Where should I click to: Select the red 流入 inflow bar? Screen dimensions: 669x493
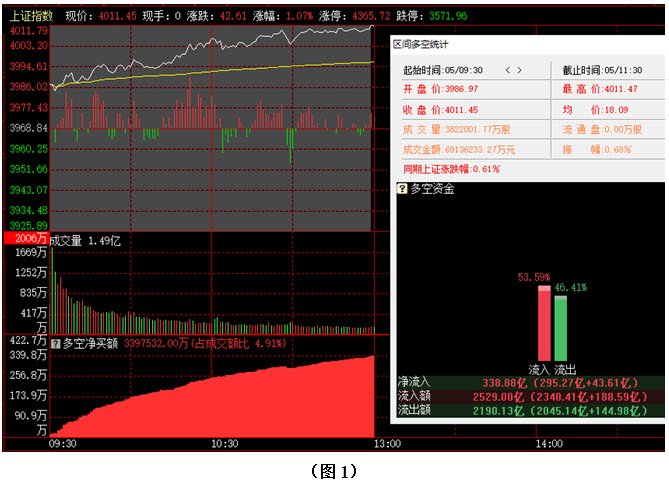[x=544, y=323]
